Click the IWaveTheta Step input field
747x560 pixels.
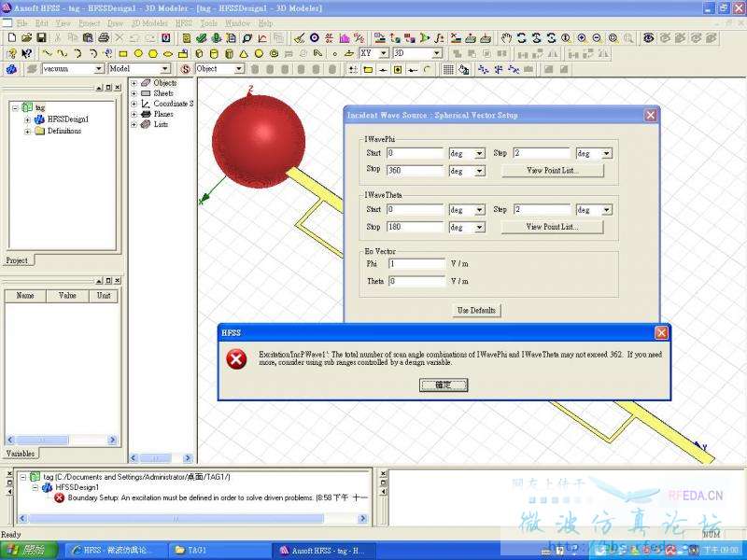pyautogui.click(x=542, y=209)
